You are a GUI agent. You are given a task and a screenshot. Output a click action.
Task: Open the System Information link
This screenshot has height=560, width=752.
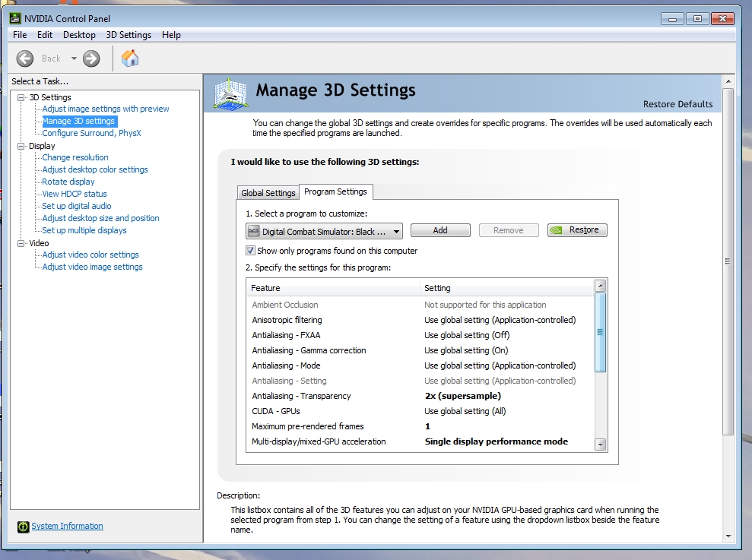coord(67,526)
